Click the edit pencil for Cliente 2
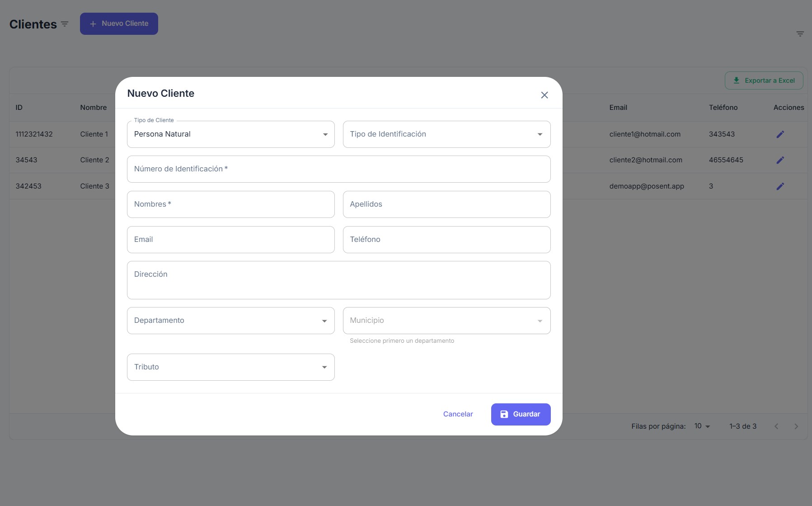The image size is (812, 506). 780,160
